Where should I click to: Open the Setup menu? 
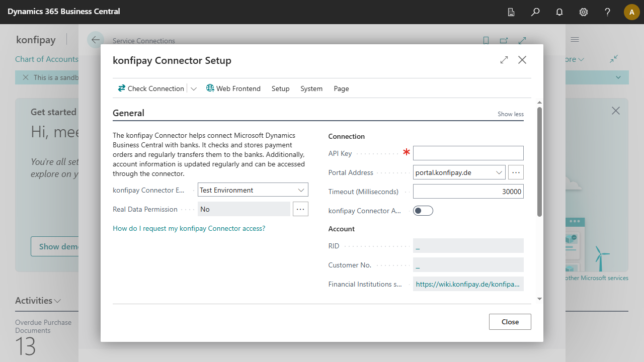click(281, 88)
